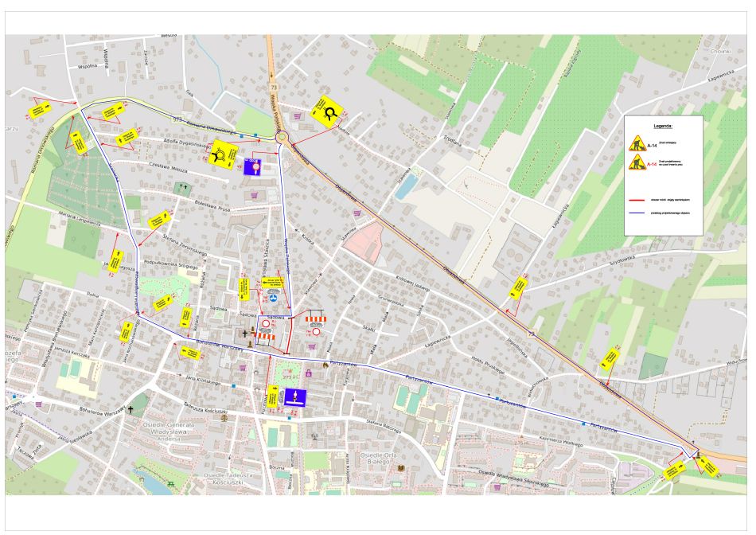Click the yellow roundabout sign near Modrzewiowa
Viewport: 756px width, 535px height.
(327, 112)
